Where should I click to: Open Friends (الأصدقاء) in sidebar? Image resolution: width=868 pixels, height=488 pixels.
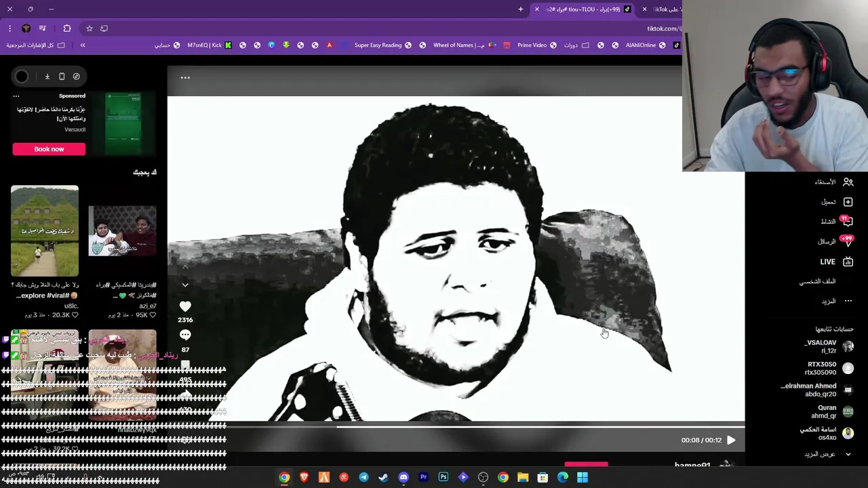point(834,182)
